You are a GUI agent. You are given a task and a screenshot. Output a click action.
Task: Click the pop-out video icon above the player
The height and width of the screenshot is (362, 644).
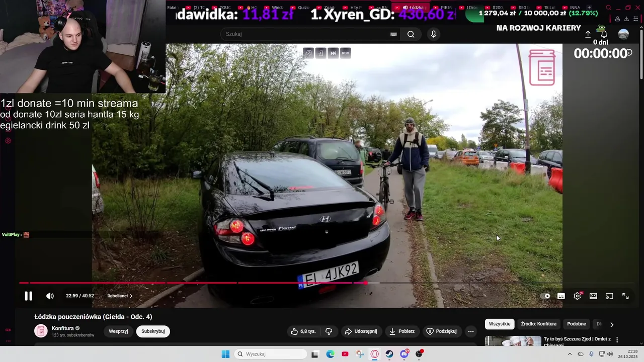point(308,53)
